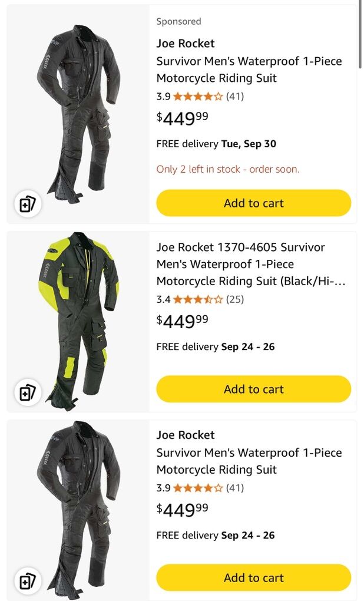Open the sponsored black suit product image
The height and width of the screenshot is (601, 364).
tap(78, 114)
